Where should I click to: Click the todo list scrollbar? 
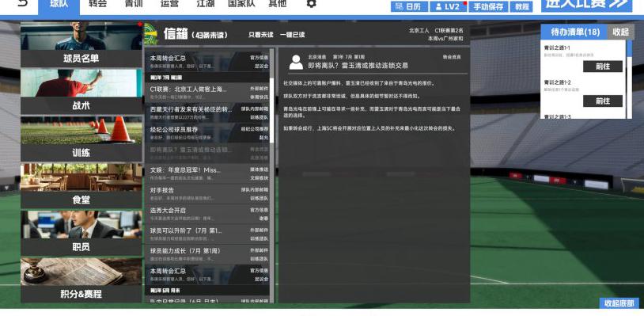629,48
